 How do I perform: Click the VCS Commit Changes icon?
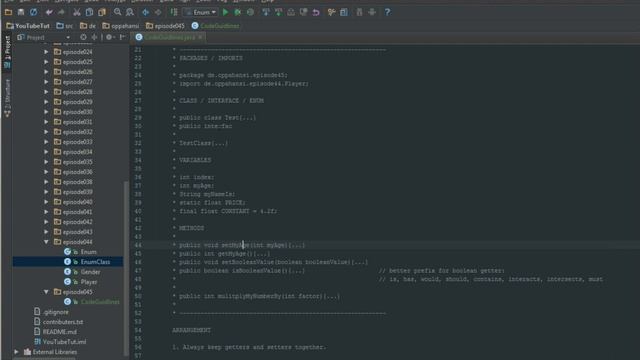278,12
